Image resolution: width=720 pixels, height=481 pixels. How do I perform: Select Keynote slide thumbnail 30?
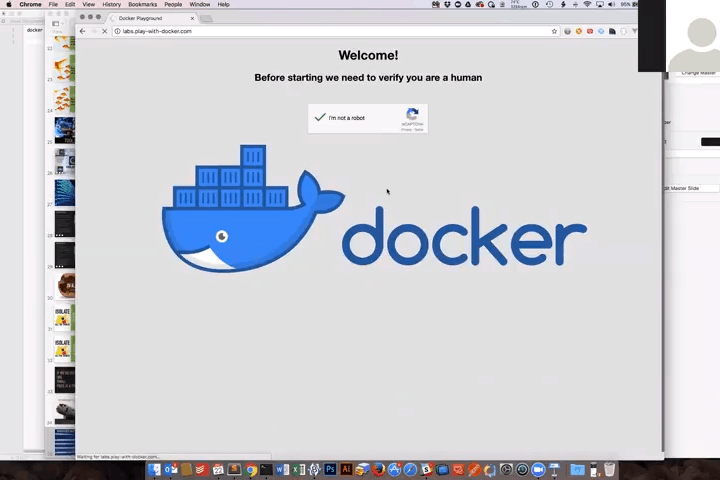click(x=66, y=285)
